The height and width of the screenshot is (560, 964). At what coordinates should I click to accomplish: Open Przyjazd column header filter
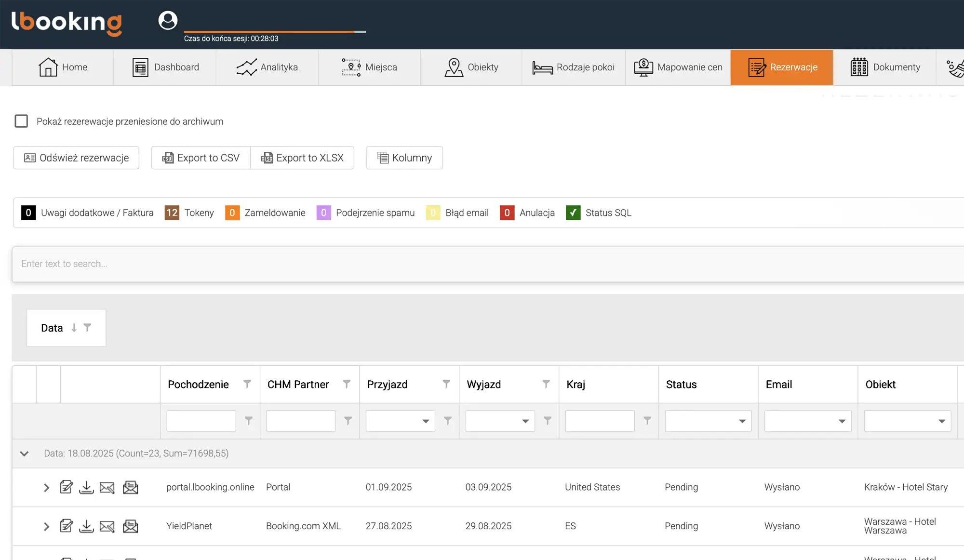(446, 384)
